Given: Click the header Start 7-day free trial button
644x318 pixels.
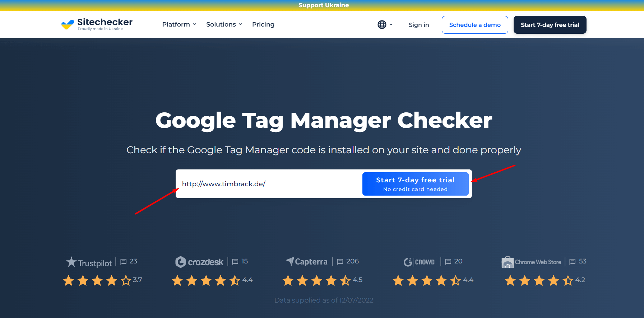Looking at the screenshot, I should 550,25.
